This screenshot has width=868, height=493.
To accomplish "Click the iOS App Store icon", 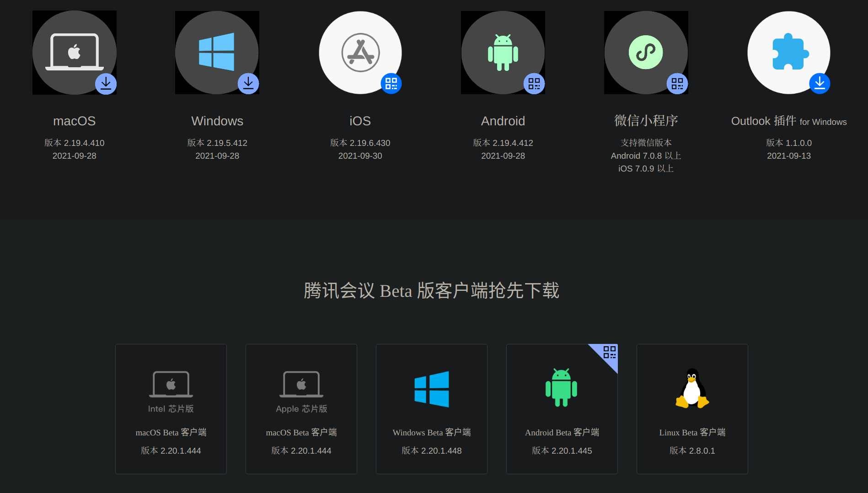I will (360, 52).
